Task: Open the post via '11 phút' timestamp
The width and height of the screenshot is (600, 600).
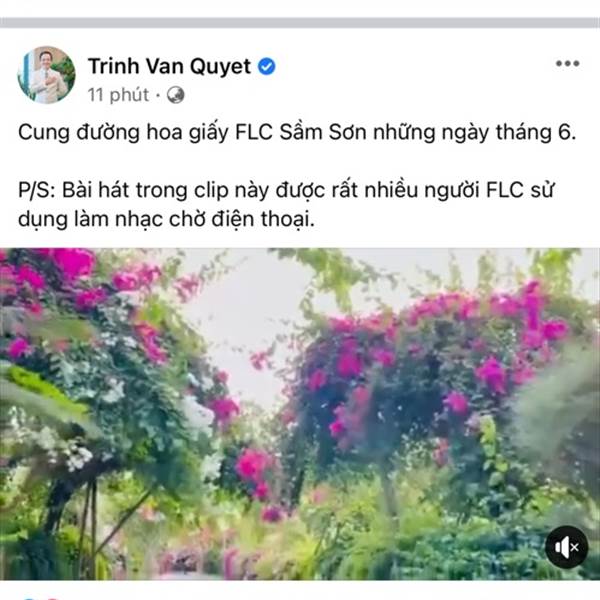Action: tap(118, 95)
